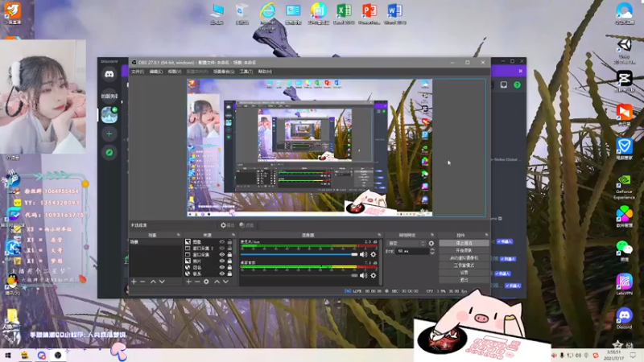
Task: Open the Geforce Experience desktop icon
Action: [624, 187]
